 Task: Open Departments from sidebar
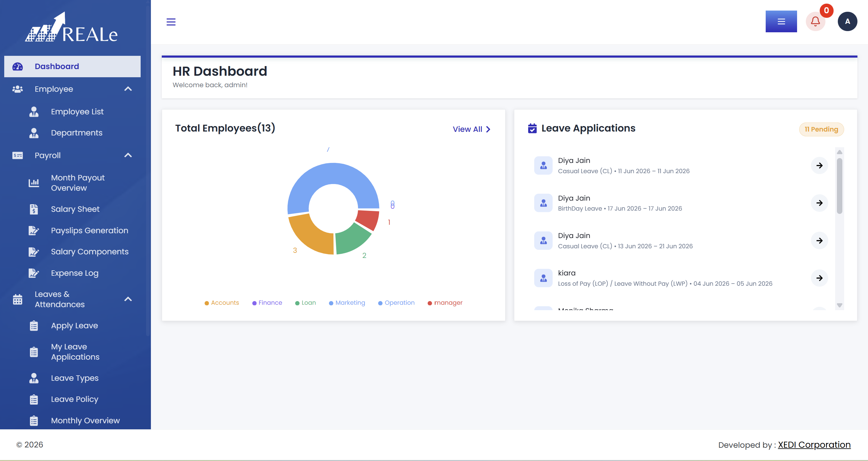(76, 133)
